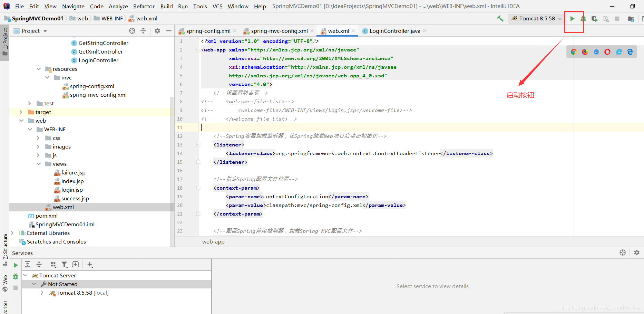Start debugging with the toolbar bug icon
The width and height of the screenshot is (644, 314).
[x=583, y=19]
